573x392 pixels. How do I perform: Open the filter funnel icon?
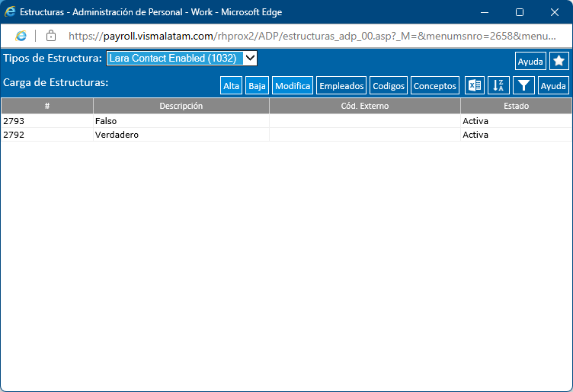pos(523,85)
